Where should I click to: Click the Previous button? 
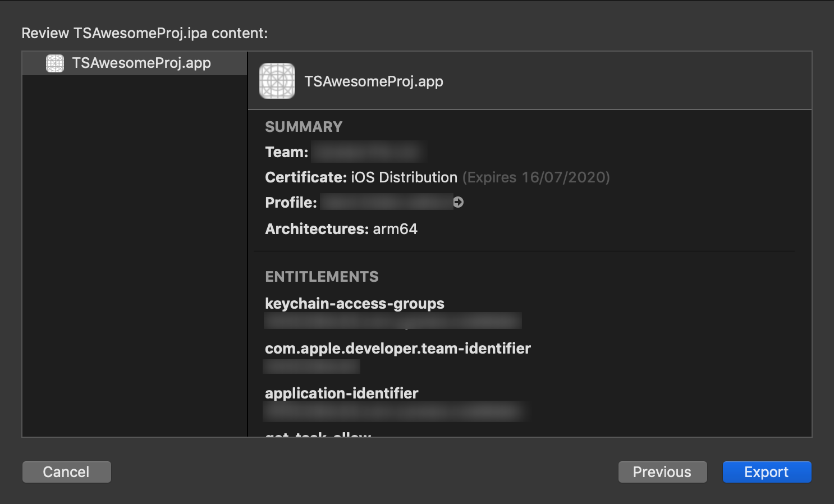(x=662, y=471)
